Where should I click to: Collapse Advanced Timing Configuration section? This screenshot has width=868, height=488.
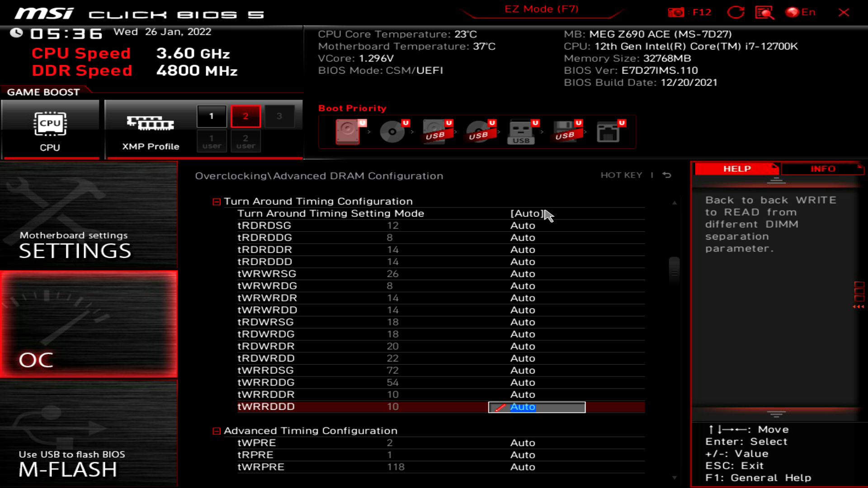click(217, 431)
